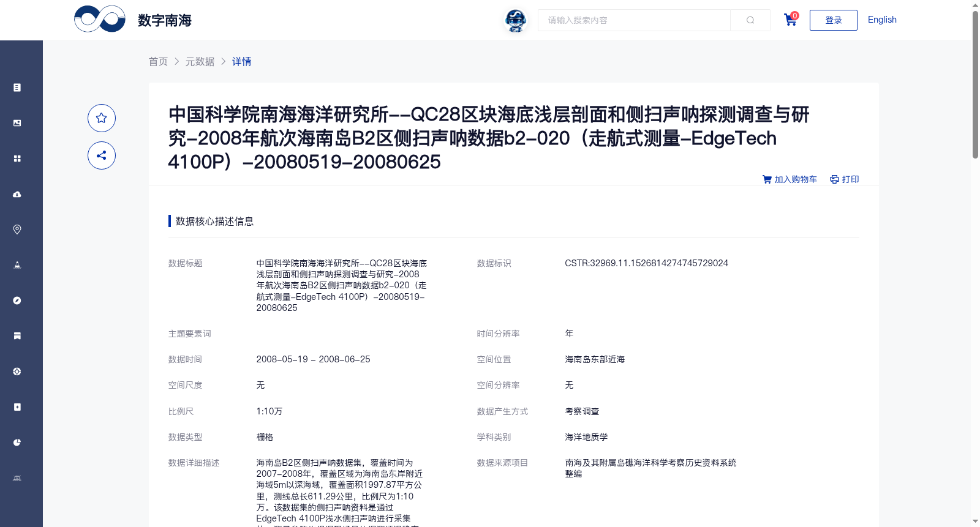
Task: Open the pie chart statistics sidebar icon
Action: (x=17, y=443)
